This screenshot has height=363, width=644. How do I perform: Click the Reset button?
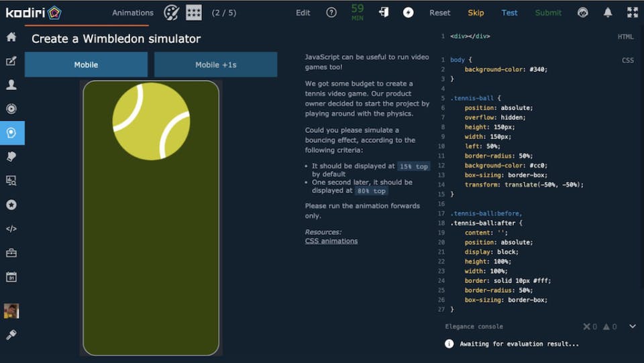(x=440, y=13)
